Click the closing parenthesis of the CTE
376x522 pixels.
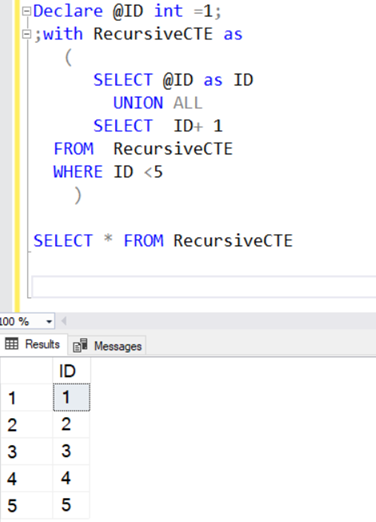click(77, 195)
